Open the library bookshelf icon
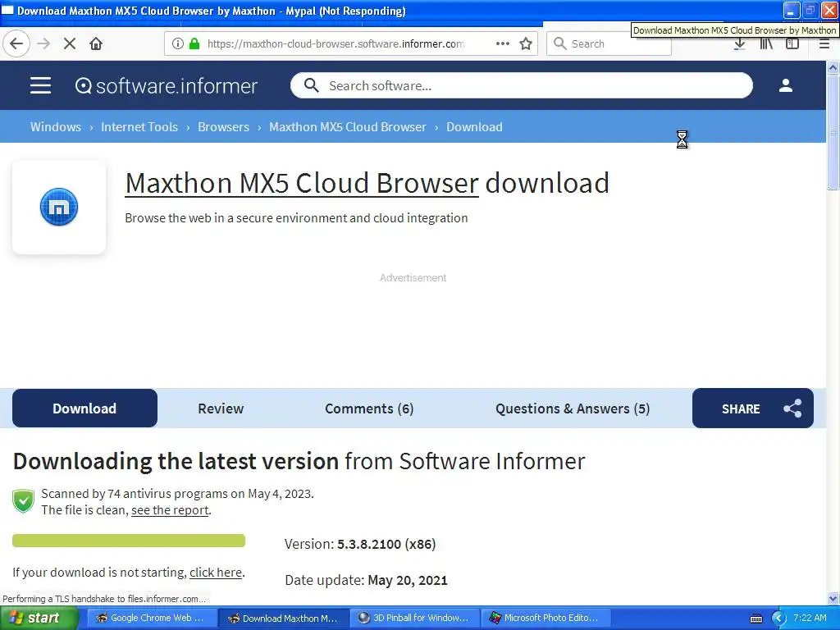Screen dimensions: 840x630 click(x=766, y=44)
